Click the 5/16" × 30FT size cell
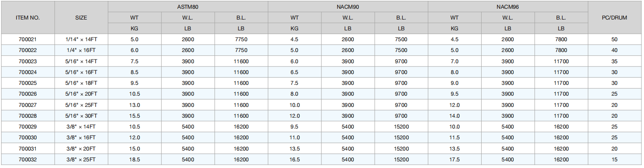This screenshot has width=644, height=168. point(82,116)
